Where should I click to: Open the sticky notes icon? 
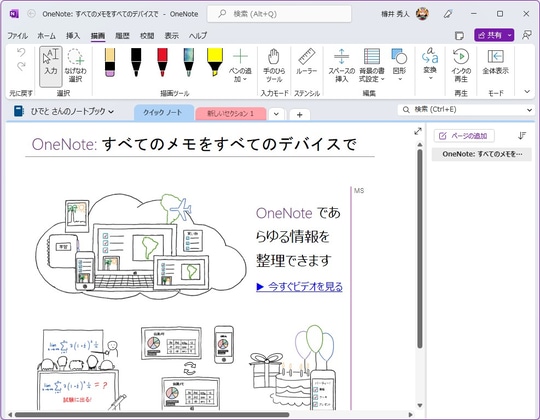click(459, 35)
